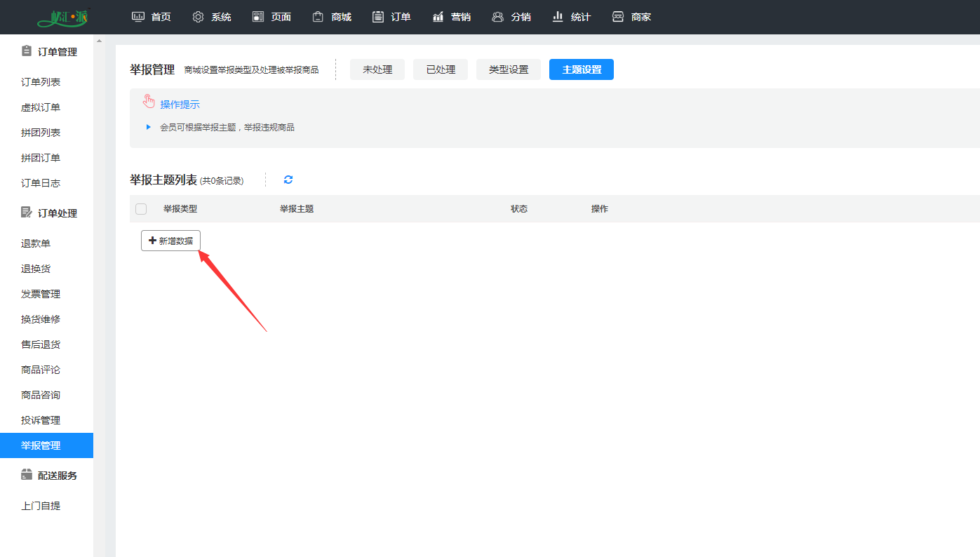Switch to the 类型设置 tab
Screen dimensions: 980x557
point(509,69)
